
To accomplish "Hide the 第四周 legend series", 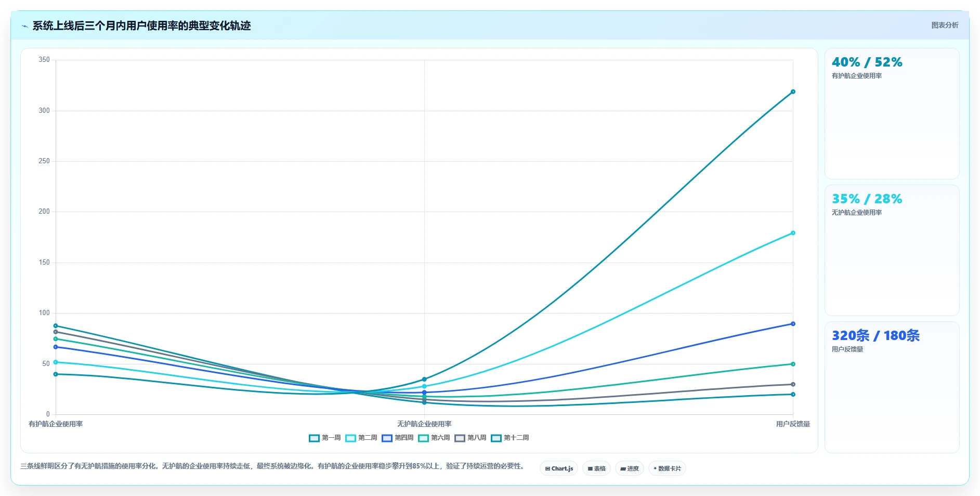I will [x=398, y=438].
